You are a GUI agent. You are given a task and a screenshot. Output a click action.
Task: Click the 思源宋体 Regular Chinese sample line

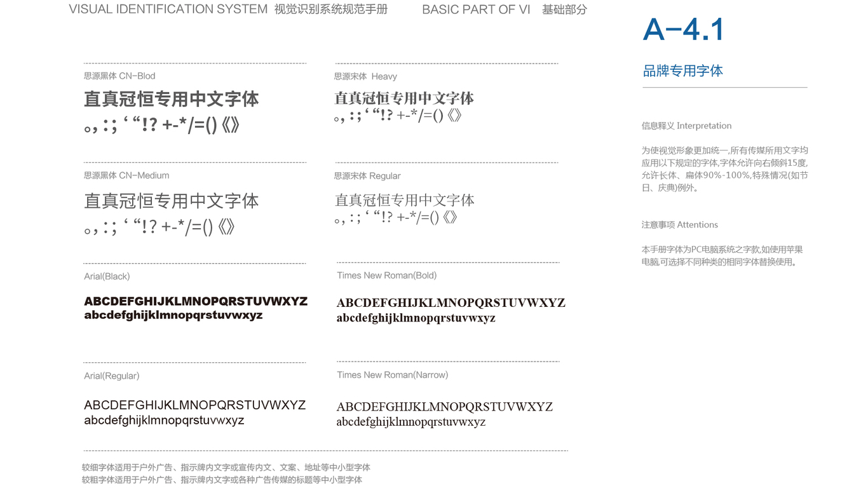pyautogui.click(x=405, y=201)
